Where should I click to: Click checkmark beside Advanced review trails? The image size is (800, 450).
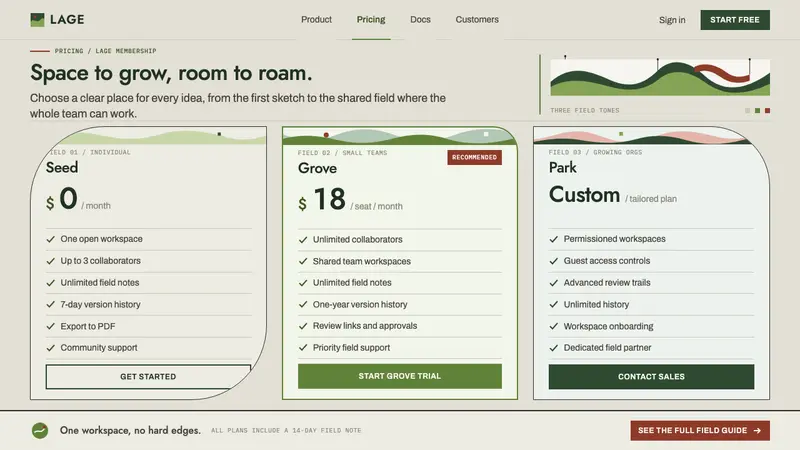click(554, 283)
